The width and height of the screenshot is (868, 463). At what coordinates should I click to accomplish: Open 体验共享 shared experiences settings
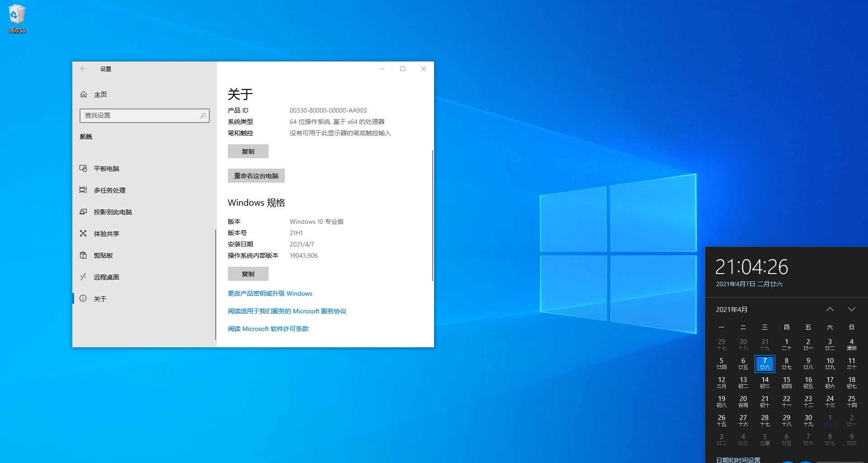coord(144,234)
